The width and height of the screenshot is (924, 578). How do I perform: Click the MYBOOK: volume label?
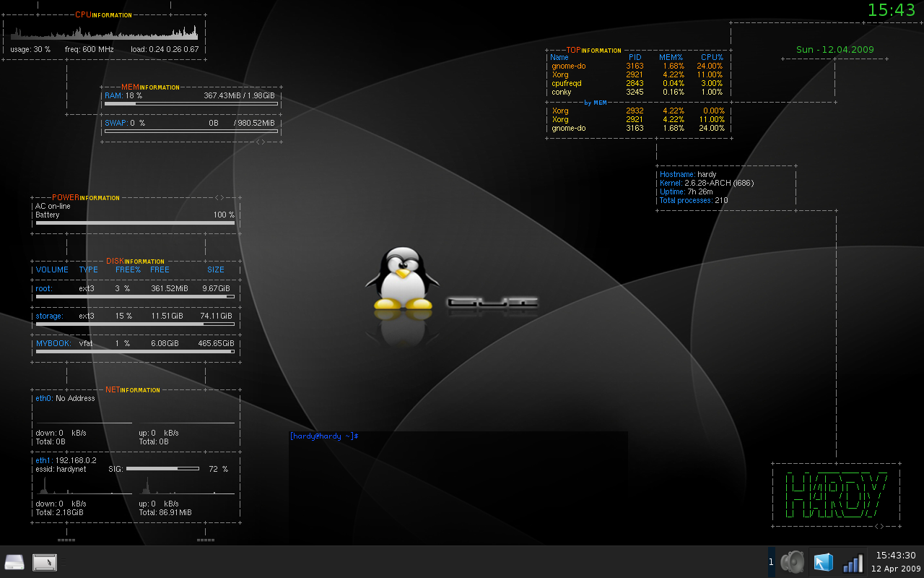click(x=53, y=343)
